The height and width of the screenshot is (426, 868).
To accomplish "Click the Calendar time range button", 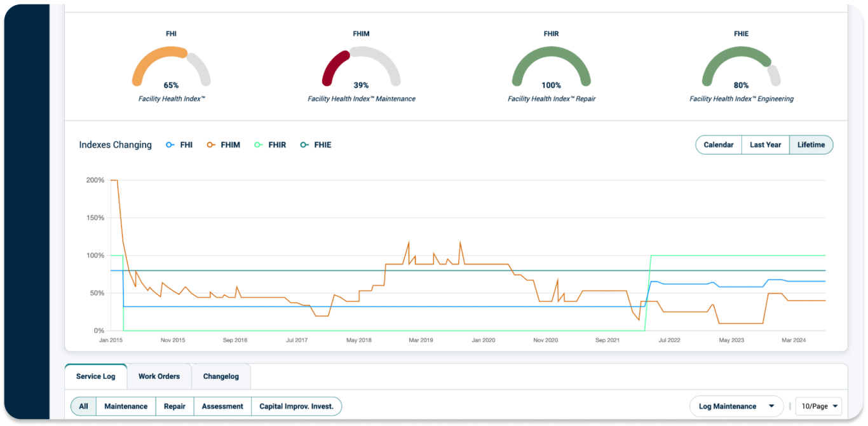I will [x=718, y=144].
